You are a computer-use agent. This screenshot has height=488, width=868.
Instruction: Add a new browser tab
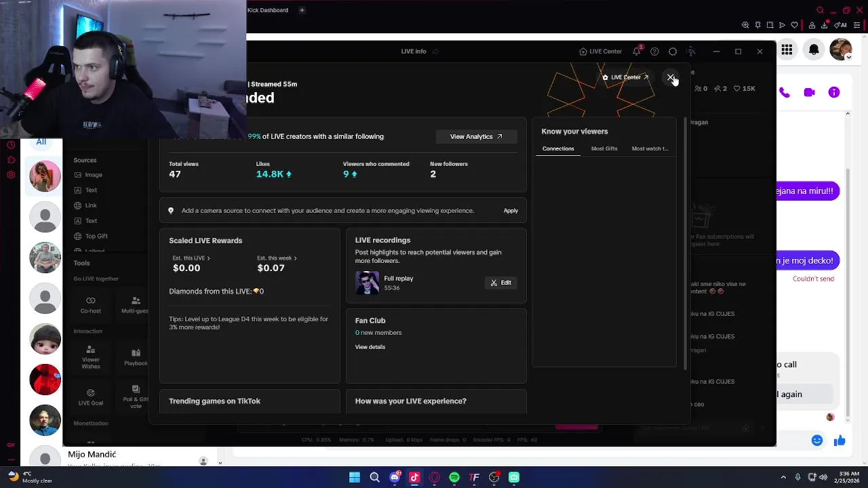pyautogui.click(x=302, y=10)
